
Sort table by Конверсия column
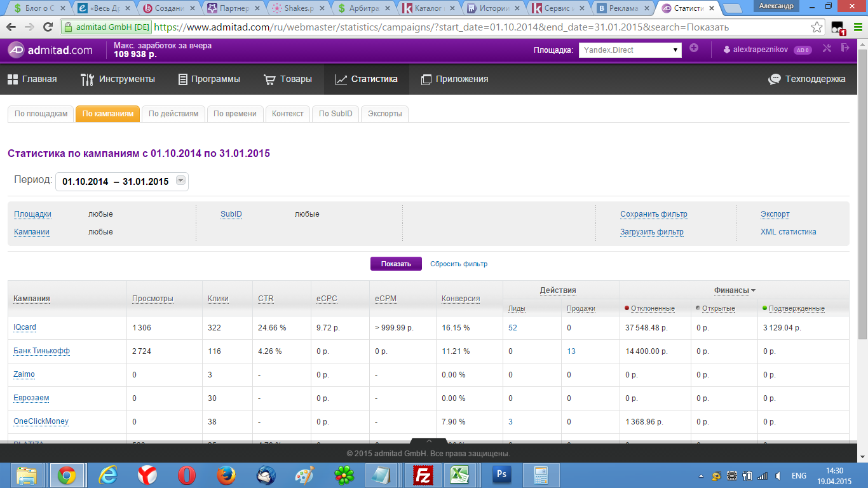click(x=461, y=299)
